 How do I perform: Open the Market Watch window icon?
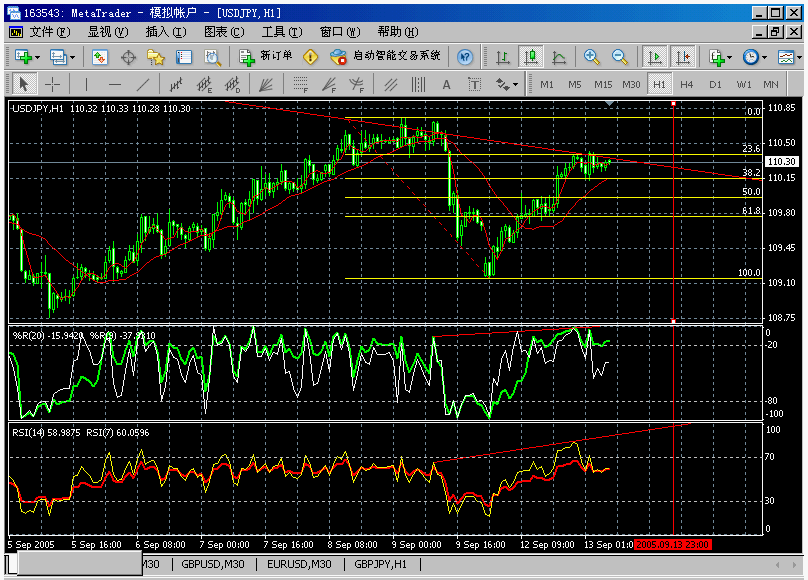[100, 57]
